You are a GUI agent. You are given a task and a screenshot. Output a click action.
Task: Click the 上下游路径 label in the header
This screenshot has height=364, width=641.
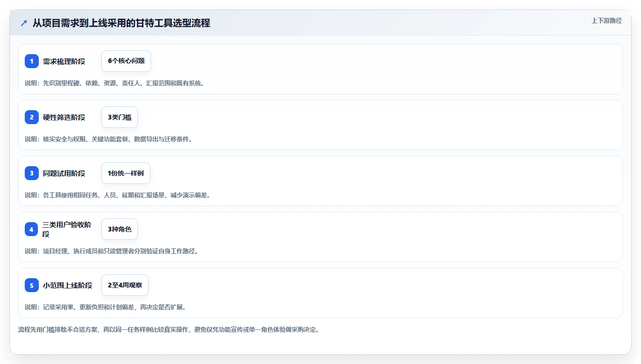(606, 21)
